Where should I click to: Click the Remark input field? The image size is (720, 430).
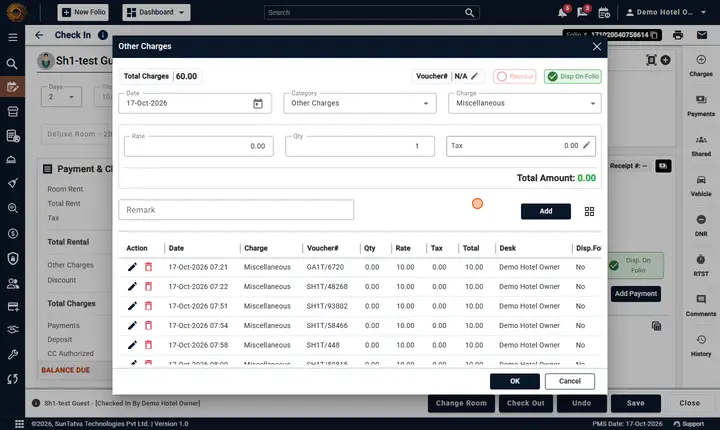[236, 210]
